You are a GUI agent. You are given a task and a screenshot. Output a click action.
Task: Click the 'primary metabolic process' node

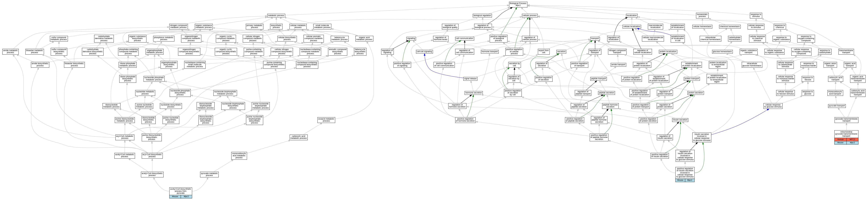pos(254,26)
